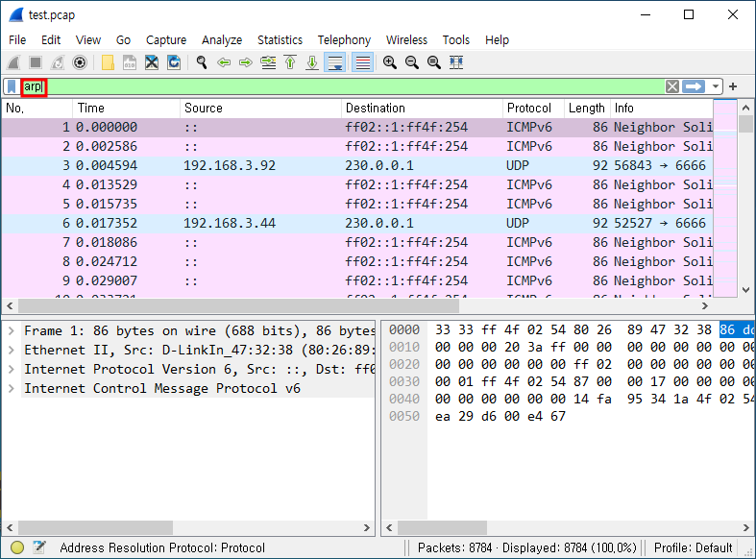Toggle packet list colorization button

click(x=362, y=62)
